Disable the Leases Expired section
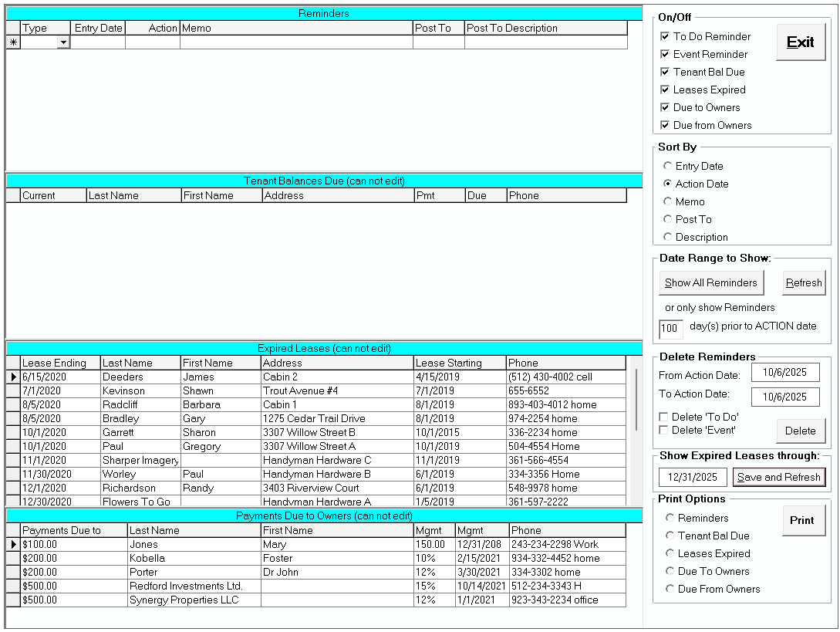Viewport: 840px width, 632px height. [663, 90]
